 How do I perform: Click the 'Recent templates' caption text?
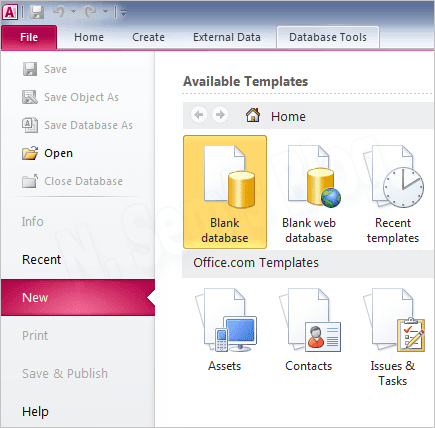point(393,230)
